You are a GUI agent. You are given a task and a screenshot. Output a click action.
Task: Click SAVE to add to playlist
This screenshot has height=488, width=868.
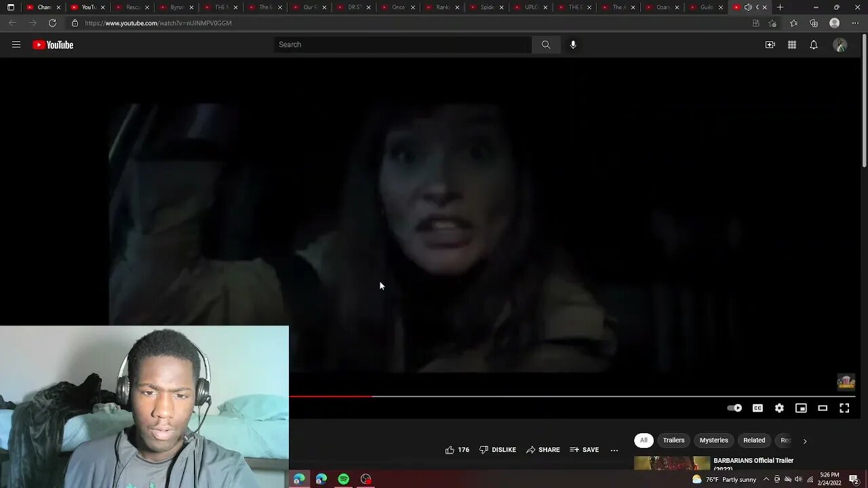[585, 450]
